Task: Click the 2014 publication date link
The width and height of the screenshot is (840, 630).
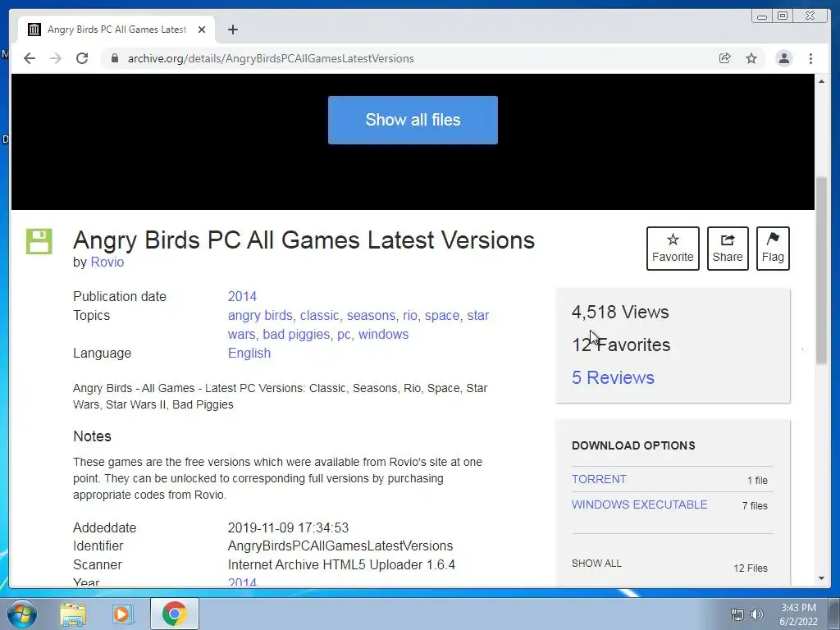Action: point(242,296)
